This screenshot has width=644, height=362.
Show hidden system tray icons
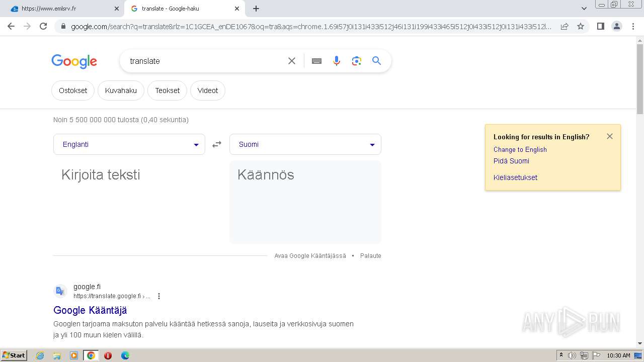[x=561, y=355]
